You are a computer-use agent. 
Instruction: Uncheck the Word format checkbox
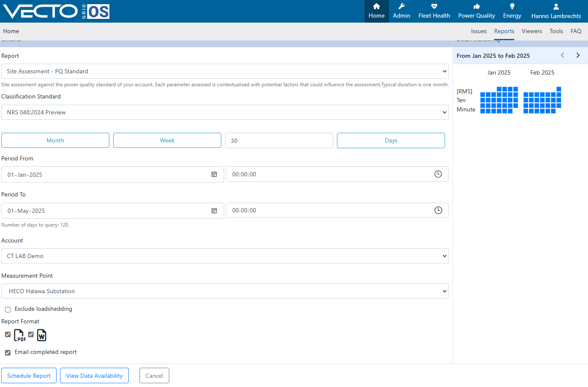[31, 334]
